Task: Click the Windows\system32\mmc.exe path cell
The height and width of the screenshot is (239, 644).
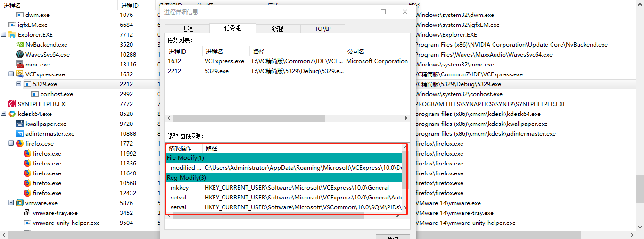Action: click(x=454, y=65)
